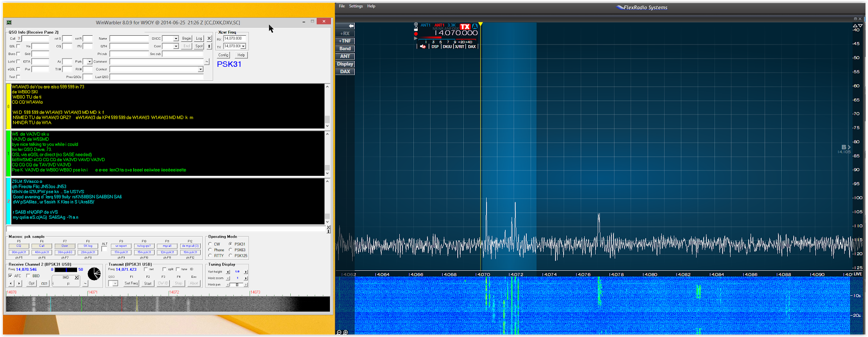Toggle the slice frequency lock icon
Screen dimensions: 868x337
[416, 29]
